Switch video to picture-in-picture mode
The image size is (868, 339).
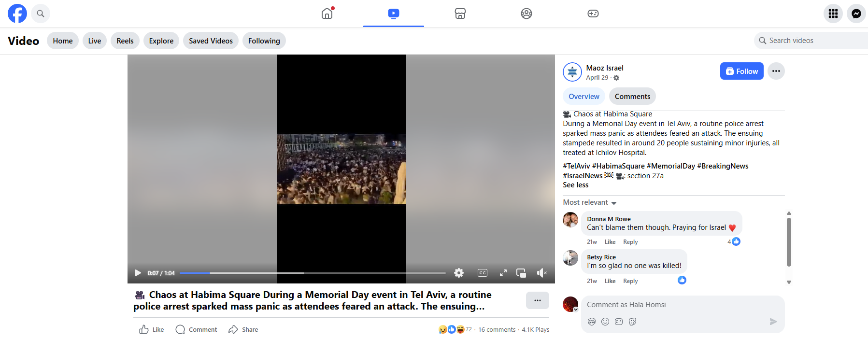(x=521, y=273)
